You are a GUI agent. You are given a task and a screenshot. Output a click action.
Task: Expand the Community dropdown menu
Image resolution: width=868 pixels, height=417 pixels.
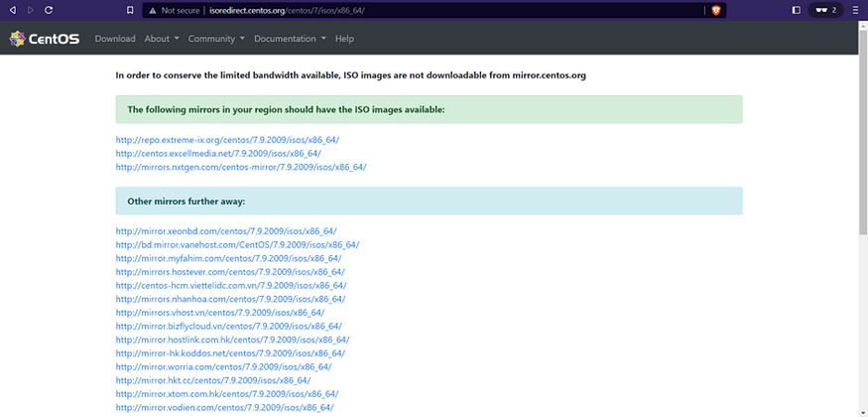(x=216, y=39)
